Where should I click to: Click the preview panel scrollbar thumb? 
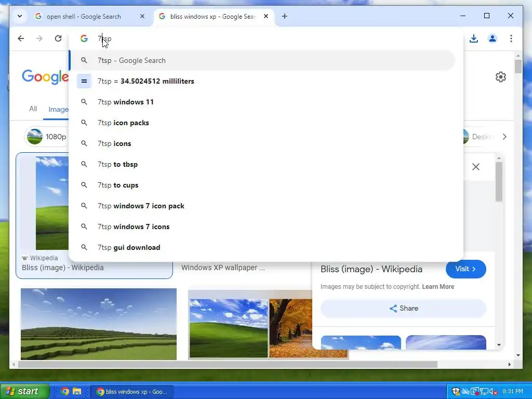[499, 182]
